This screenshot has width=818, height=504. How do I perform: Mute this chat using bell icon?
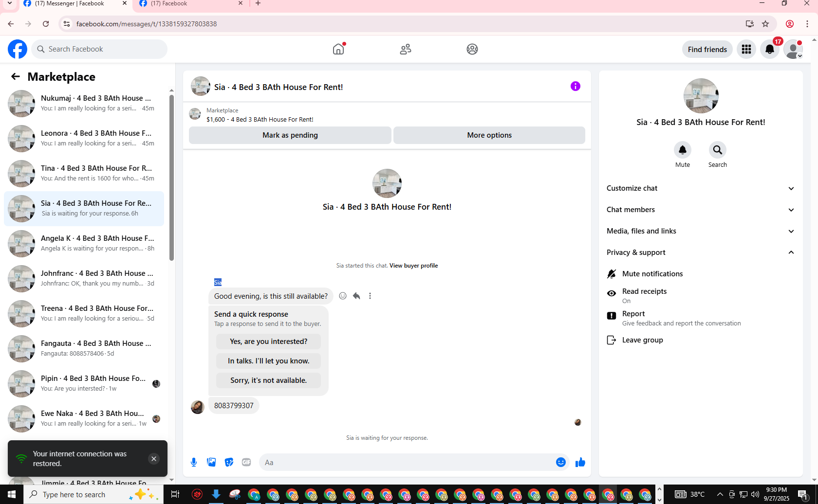click(683, 150)
